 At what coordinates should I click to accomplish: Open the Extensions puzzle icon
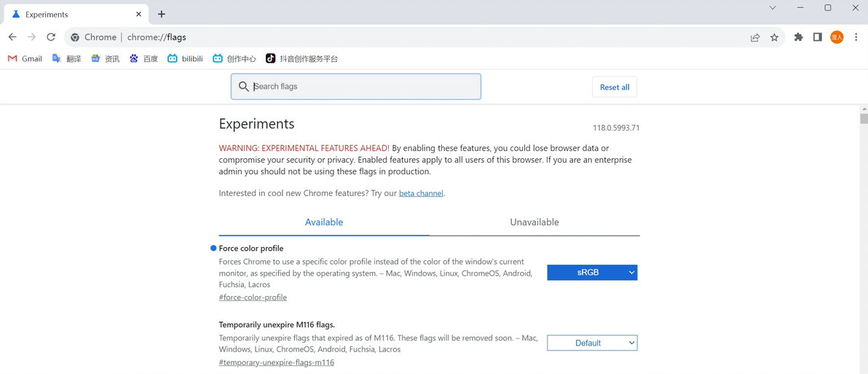tap(798, 37)
